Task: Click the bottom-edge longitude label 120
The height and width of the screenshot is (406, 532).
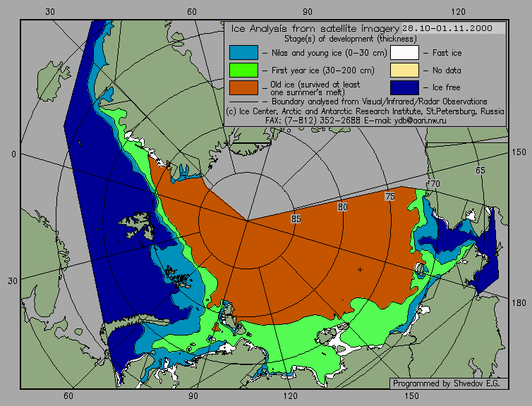Action: [x=291, y=396]
